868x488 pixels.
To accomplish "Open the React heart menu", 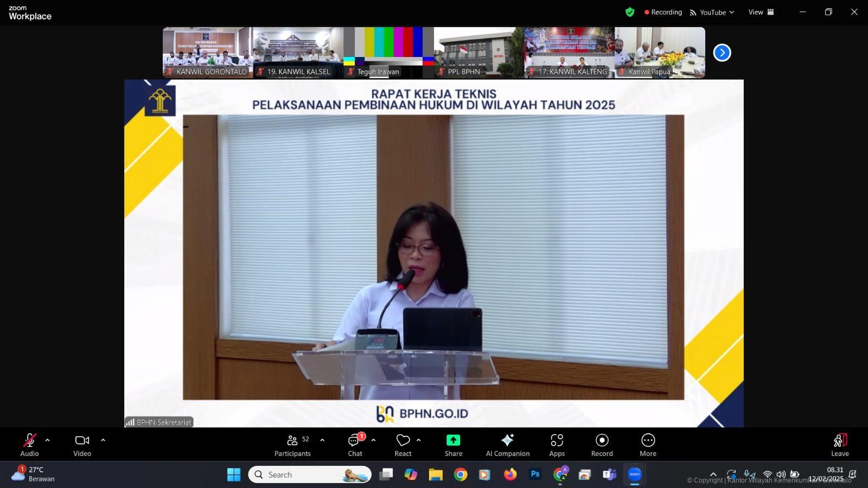I will 403,445.
